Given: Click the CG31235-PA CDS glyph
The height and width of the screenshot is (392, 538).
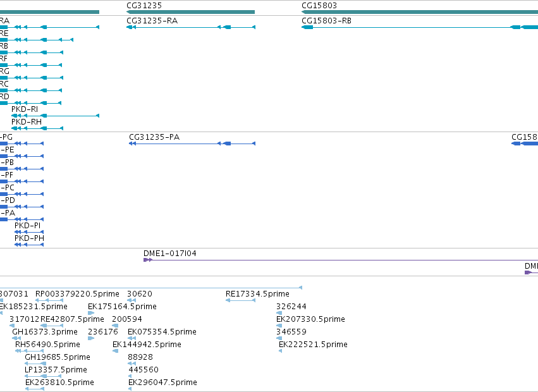Looking at the screenshot, I should click(192, 144).
